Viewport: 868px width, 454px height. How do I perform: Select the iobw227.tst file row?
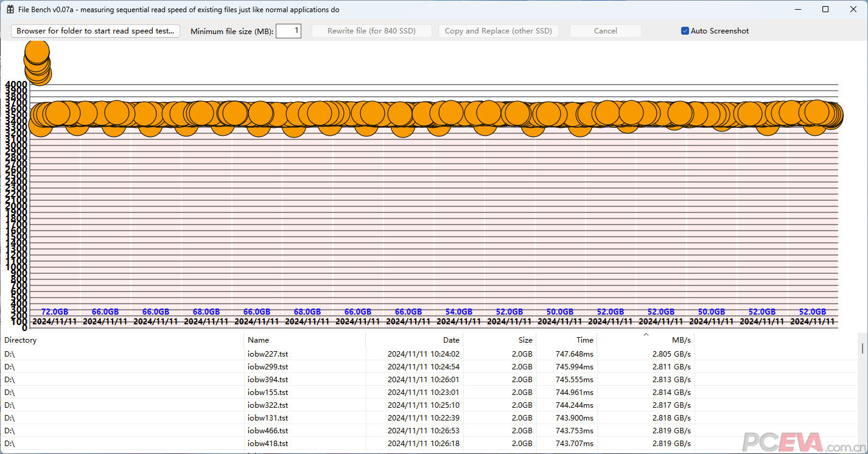(x=268, y=354)
